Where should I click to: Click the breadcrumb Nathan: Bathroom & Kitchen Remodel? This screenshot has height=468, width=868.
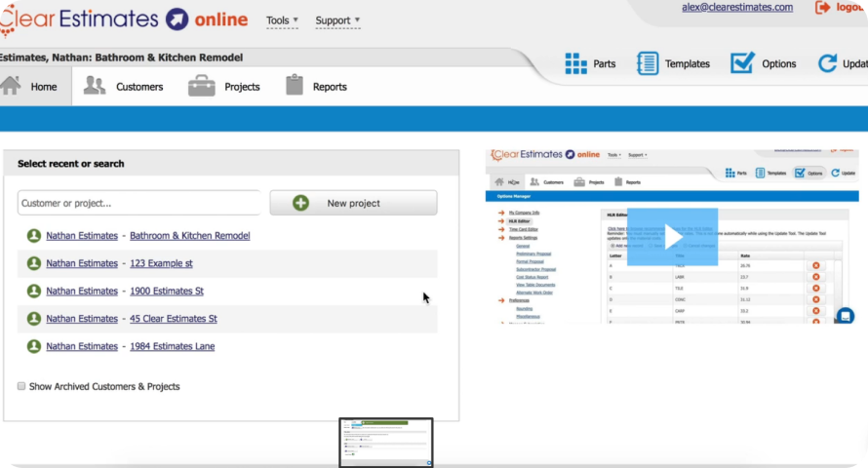coord(147,58)
